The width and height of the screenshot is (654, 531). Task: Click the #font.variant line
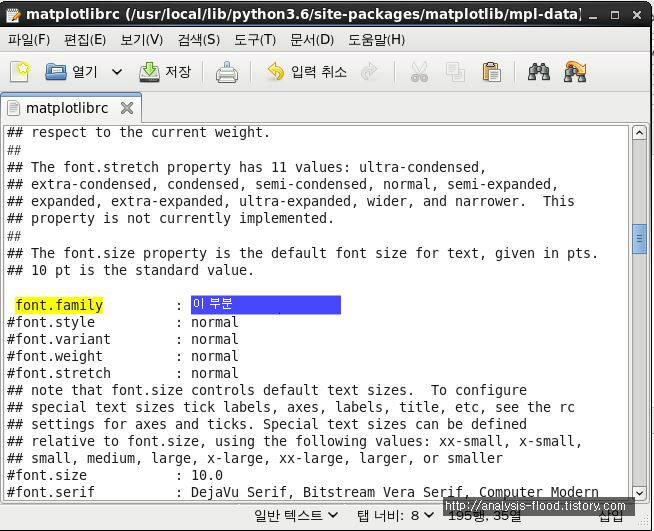click(x=123, y=340)
